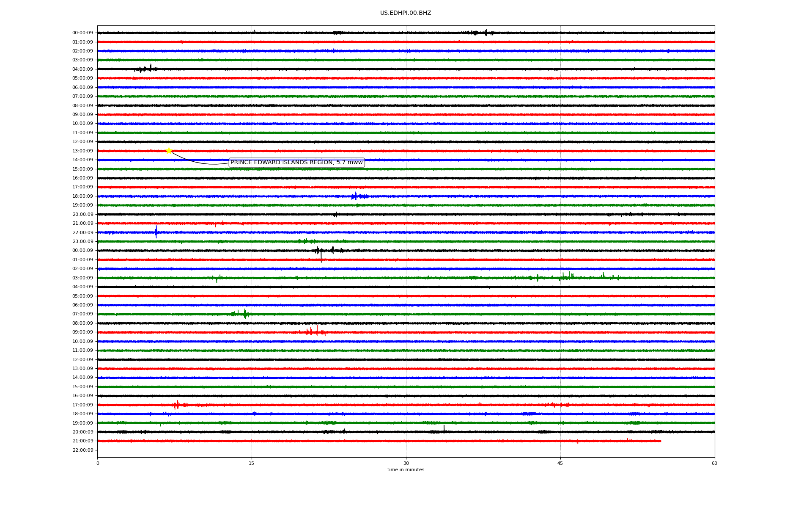
Task: Click the black spike on the 20:00:09 bottom trace
Action: coord(444,429)
